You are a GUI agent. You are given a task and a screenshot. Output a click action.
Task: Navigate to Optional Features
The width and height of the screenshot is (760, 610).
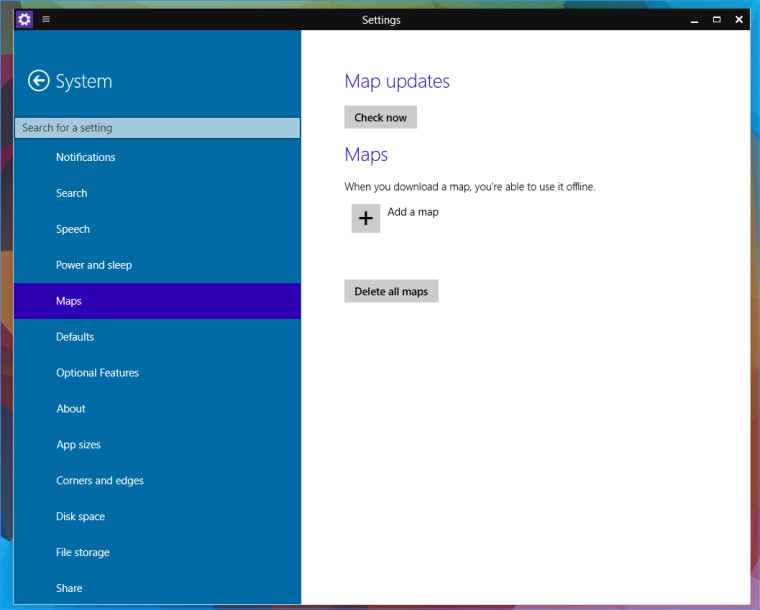point(97,373)
